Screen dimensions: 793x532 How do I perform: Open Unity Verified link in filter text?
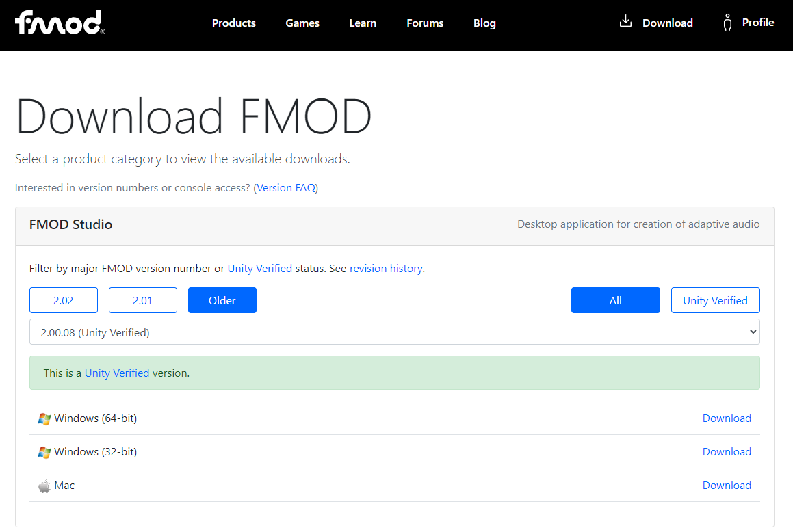click(x=260, y=268)
